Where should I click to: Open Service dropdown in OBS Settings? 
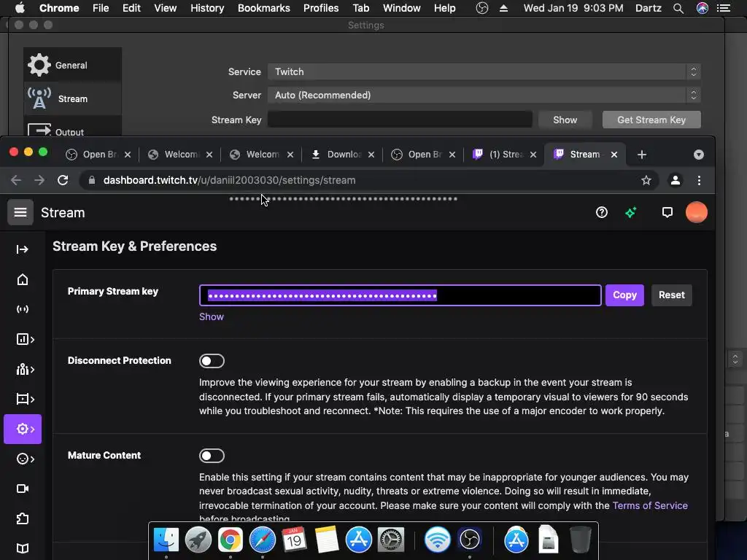point(484,71)
